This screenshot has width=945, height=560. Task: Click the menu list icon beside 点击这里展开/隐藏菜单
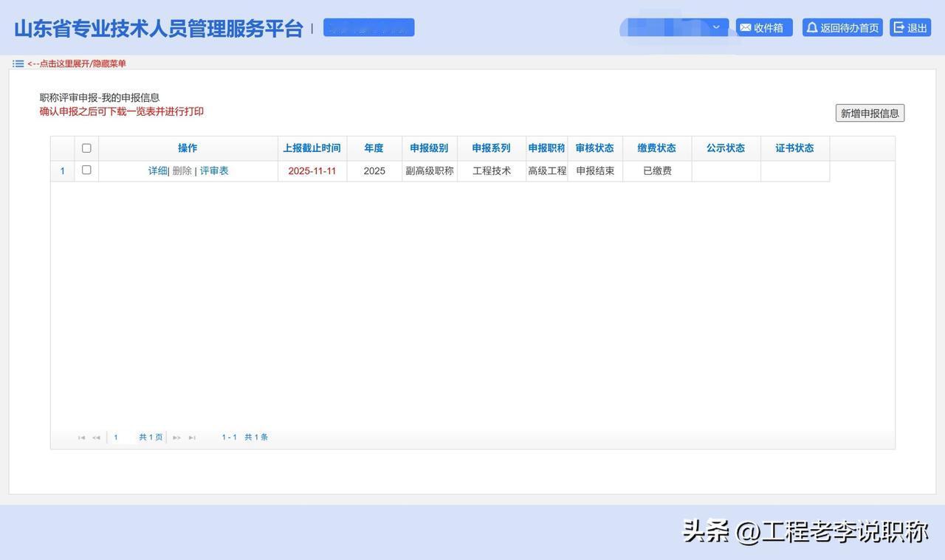16,63
